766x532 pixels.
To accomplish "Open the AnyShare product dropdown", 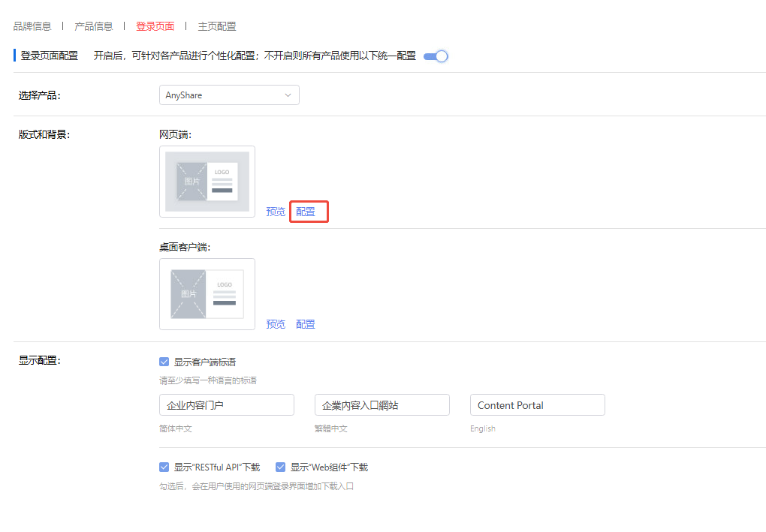I will pos(228,95).
